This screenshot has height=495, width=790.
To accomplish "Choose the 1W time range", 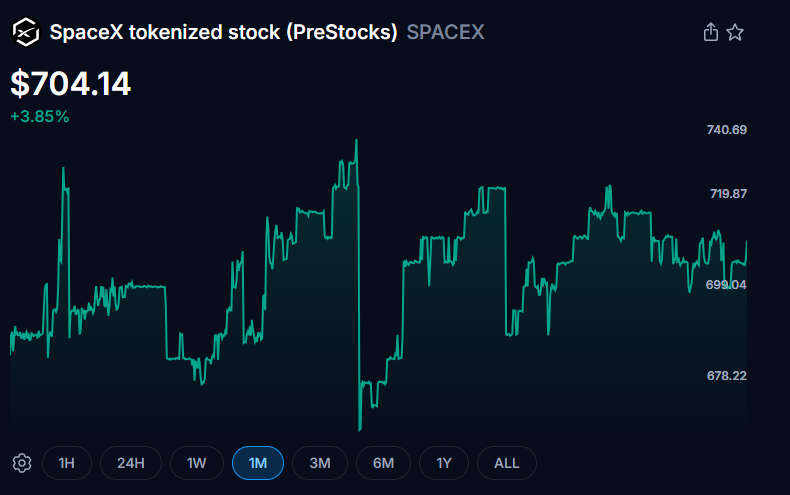I will [x=196, y=463].
